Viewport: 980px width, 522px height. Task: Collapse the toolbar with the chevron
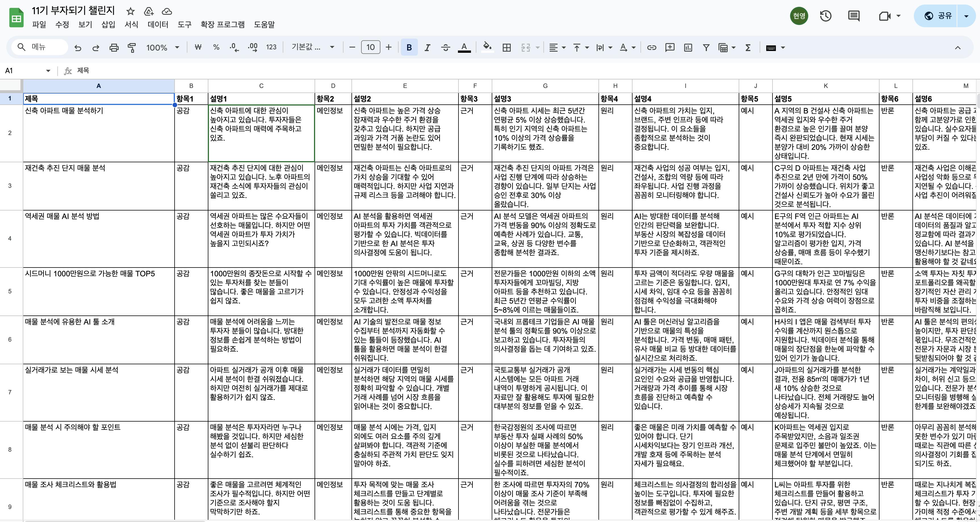pyautogui.click(x=958, y=48)
